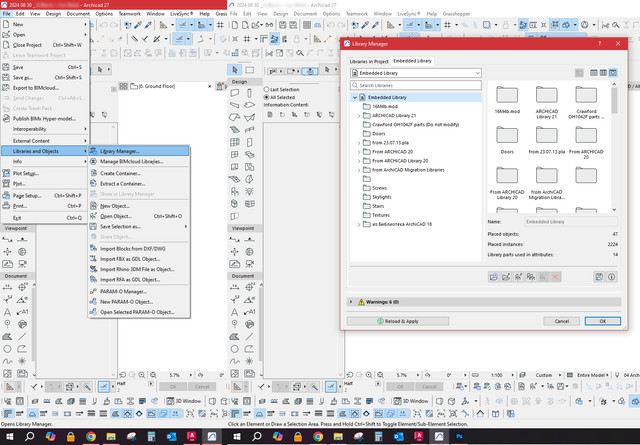Click the Search Libraries field
Screen dimensions: 640x445
(x=416, y=85)
